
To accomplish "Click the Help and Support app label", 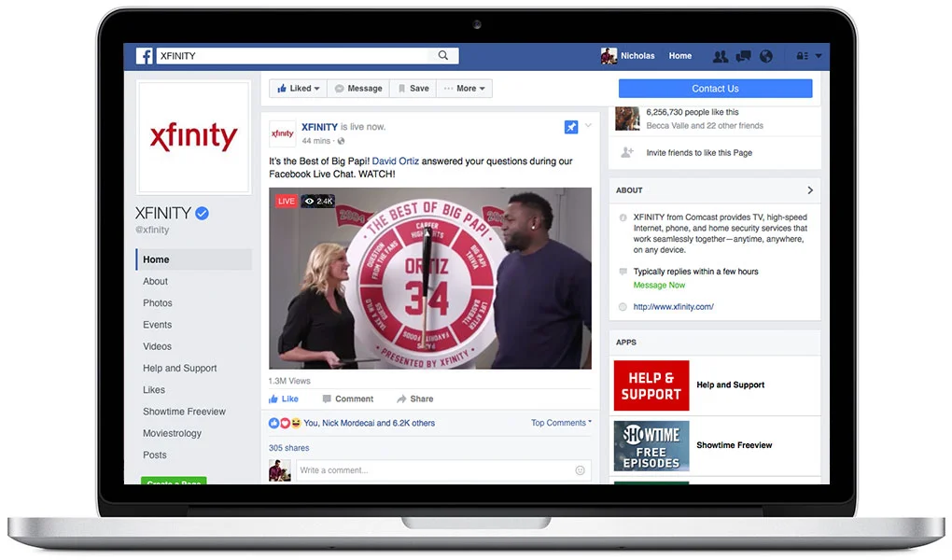I will pyautogui.click(x=731, y=385).
